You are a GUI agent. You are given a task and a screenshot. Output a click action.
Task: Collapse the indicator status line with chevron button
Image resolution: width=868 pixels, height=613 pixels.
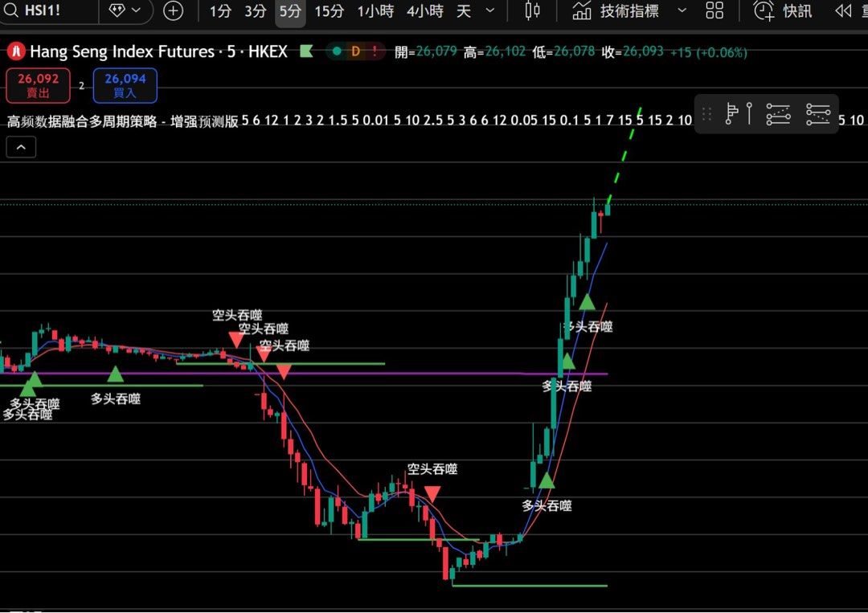click(20, 147)
